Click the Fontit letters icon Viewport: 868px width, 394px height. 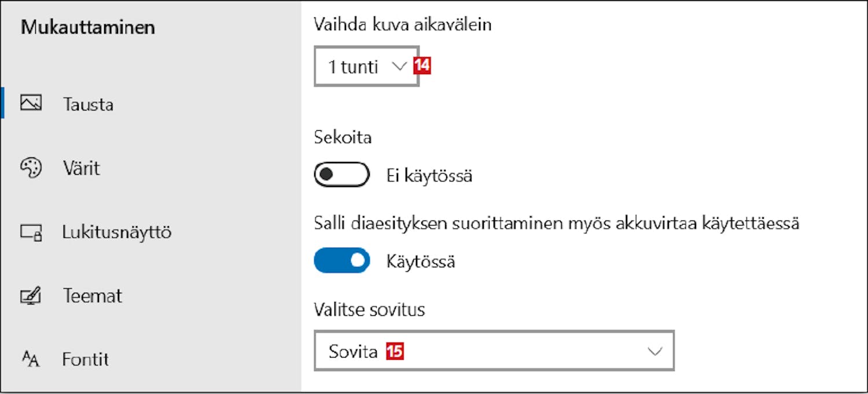point(31,359)
